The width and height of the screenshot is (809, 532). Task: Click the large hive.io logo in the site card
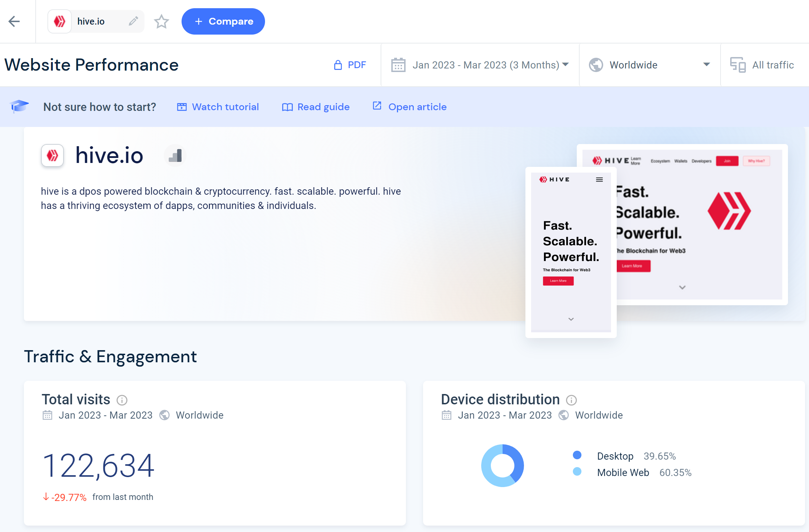(52, 155)
